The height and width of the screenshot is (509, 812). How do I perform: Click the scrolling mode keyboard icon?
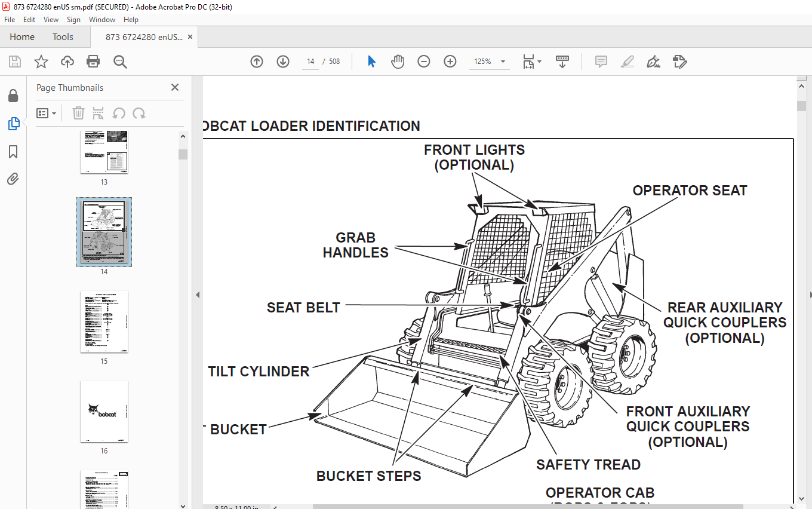tap(562, 62)
